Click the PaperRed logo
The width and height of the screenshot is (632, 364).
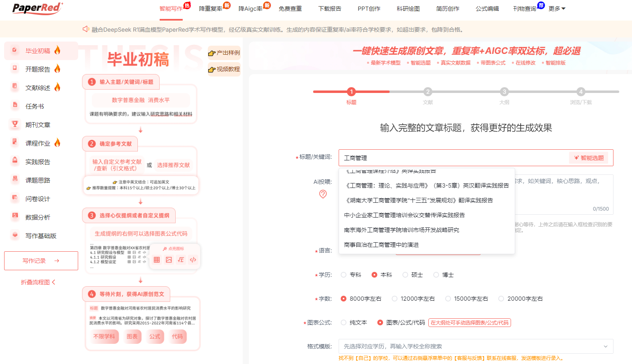(x=37, y=8)
